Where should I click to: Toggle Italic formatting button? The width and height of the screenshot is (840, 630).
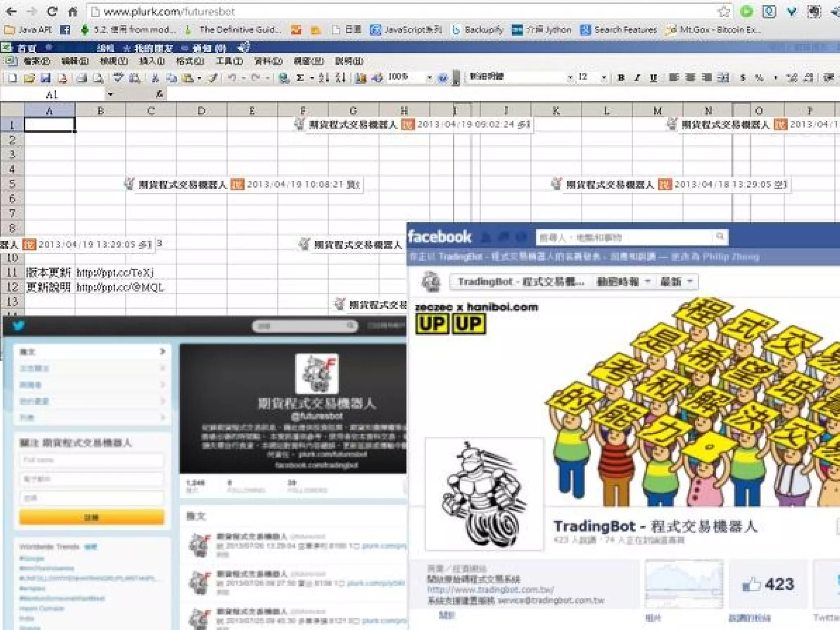click(637, 78)
